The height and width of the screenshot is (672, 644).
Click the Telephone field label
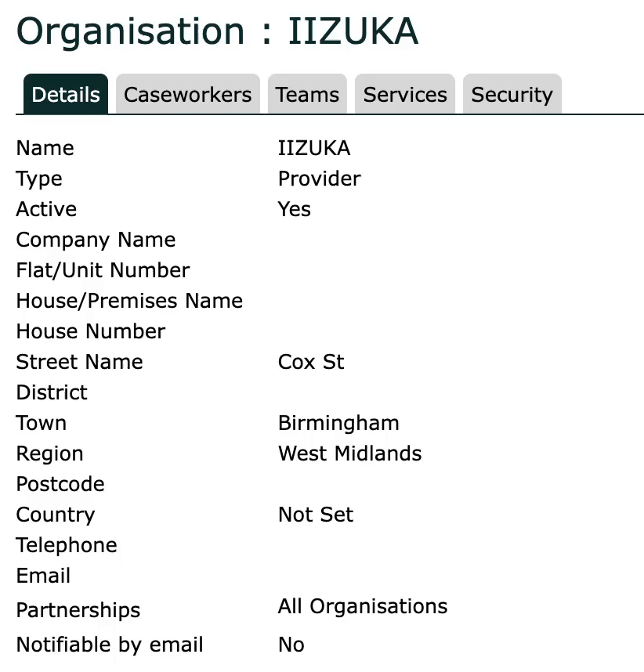[67, 545]
